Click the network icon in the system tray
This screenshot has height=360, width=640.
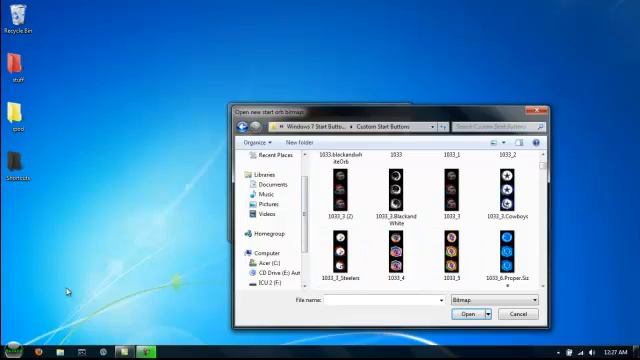[580, 352]
